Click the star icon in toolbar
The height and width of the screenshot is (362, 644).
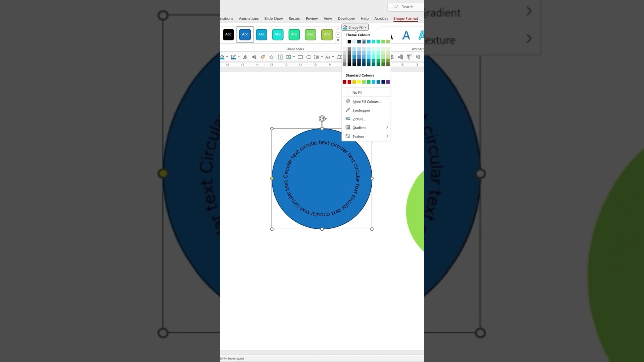point(271,57)
